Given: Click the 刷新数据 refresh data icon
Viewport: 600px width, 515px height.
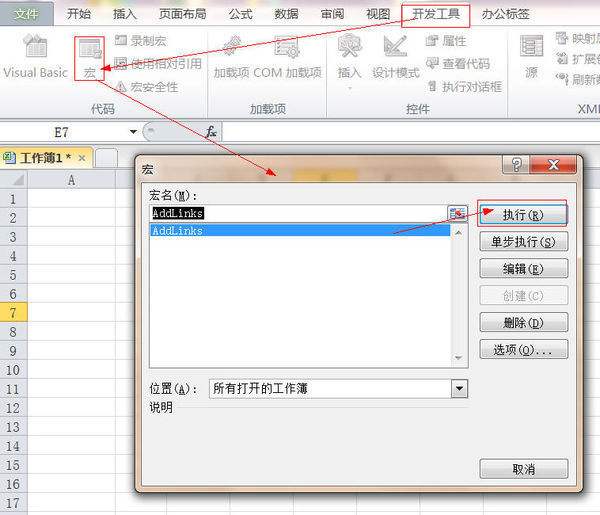Looking at the screenshot, I should pyautogui.click(x=562, y=79).
